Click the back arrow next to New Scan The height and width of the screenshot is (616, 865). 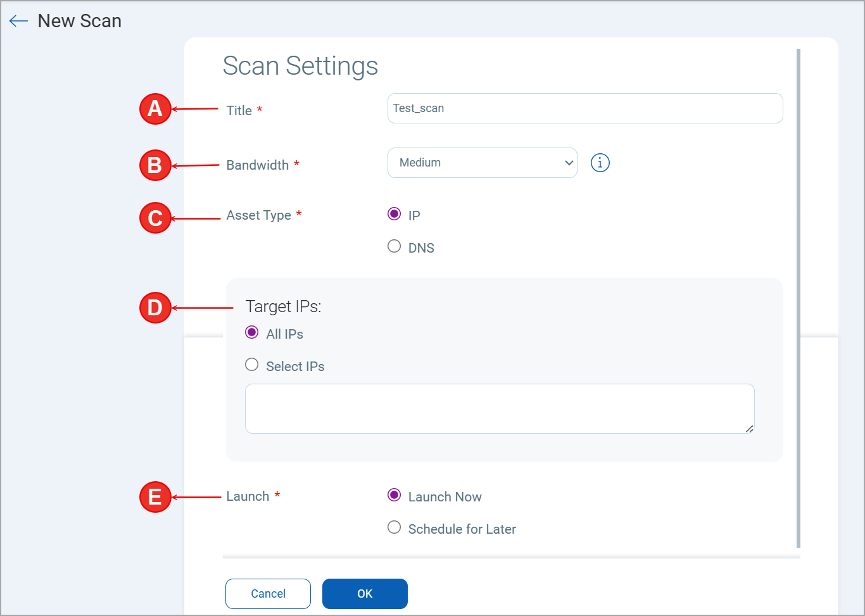coord(18,22)
